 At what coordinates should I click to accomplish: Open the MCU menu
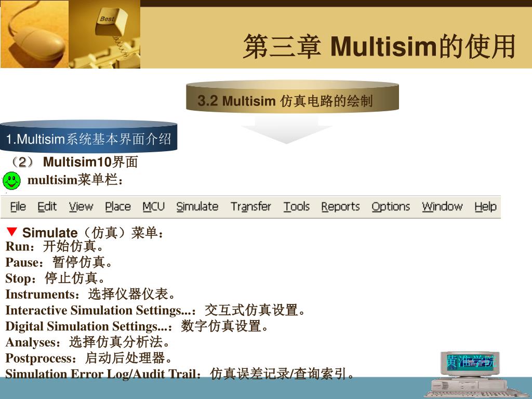[x=153, y=206]
